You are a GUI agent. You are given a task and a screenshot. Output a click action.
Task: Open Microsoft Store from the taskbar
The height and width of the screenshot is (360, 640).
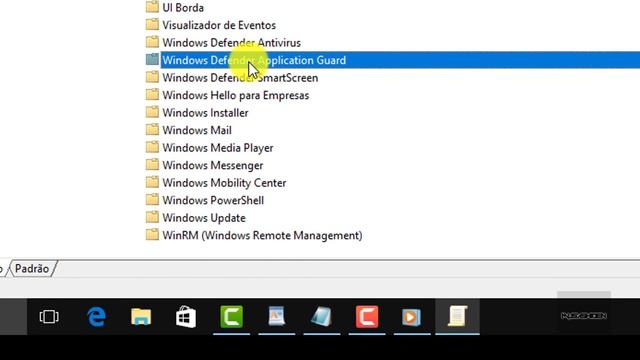(x=186, y=317)
